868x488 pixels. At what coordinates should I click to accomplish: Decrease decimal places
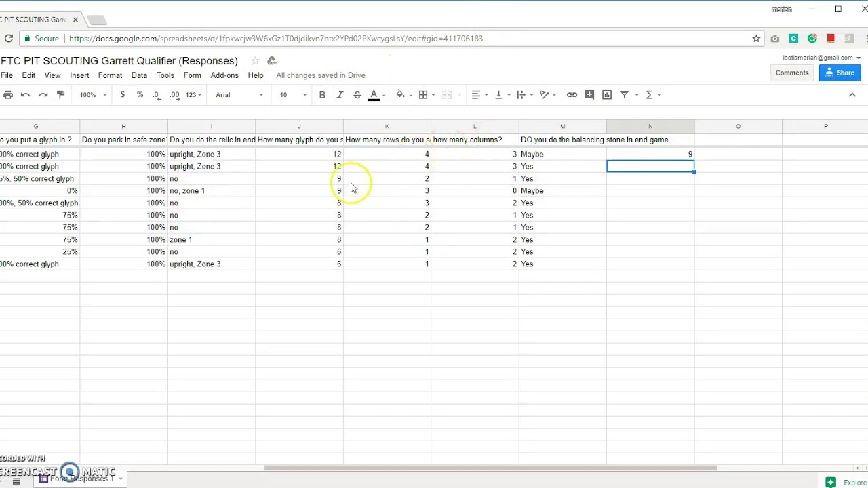point(157,95)
